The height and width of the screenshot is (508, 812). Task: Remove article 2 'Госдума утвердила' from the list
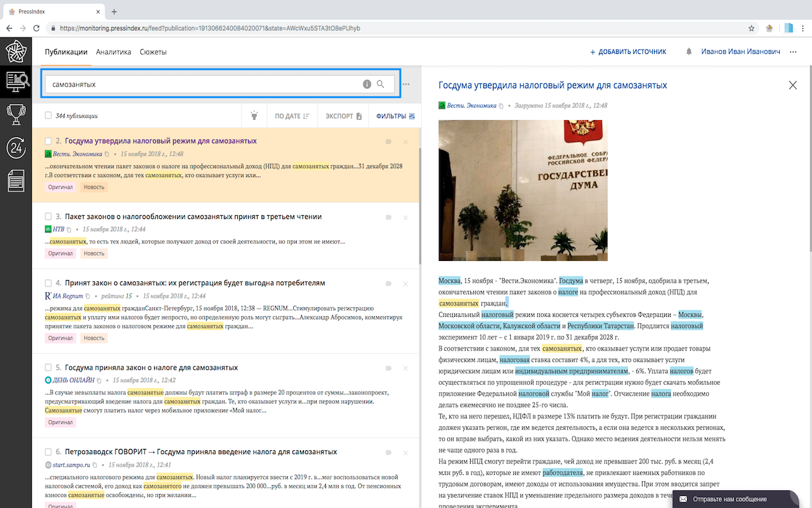(405, 142)
